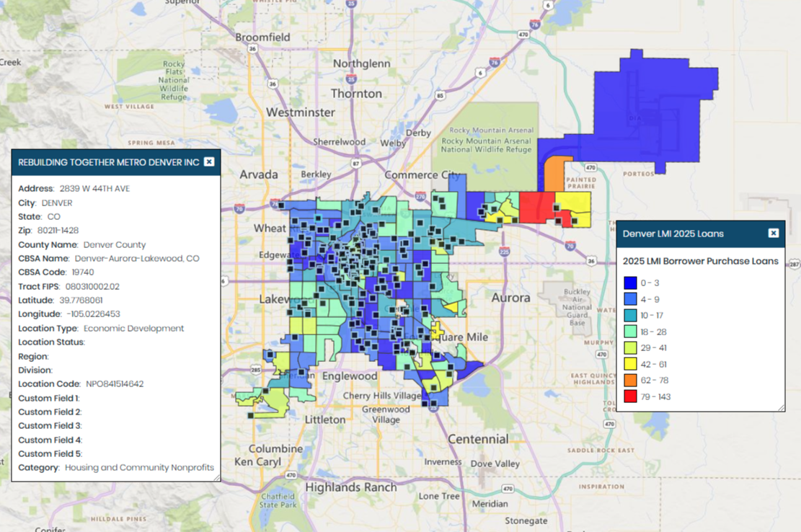
Task: Close the Rebuilding Together Metro Denver popup
Action: click(209, 162)
